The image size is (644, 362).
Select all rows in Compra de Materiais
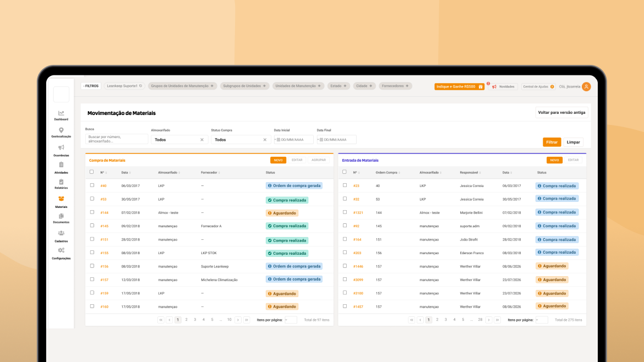point(91,172)
